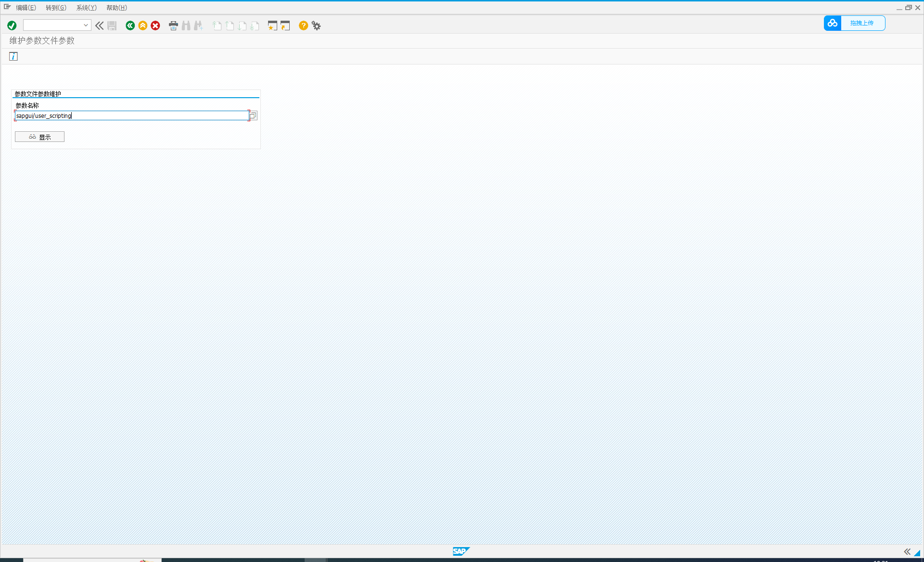This screenshot has width=924, height=562.
Task: Open the 系统(Y) menu
Action: (x=86, y=8)
